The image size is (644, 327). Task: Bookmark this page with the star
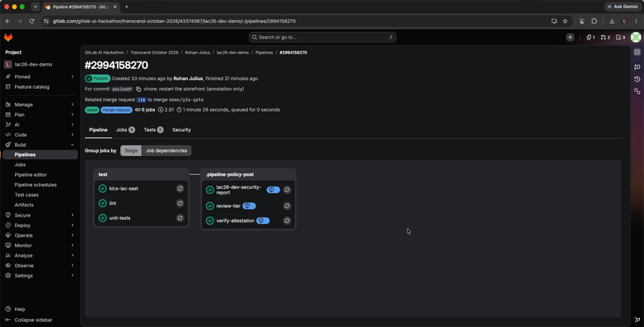click(x=565, y=21)
